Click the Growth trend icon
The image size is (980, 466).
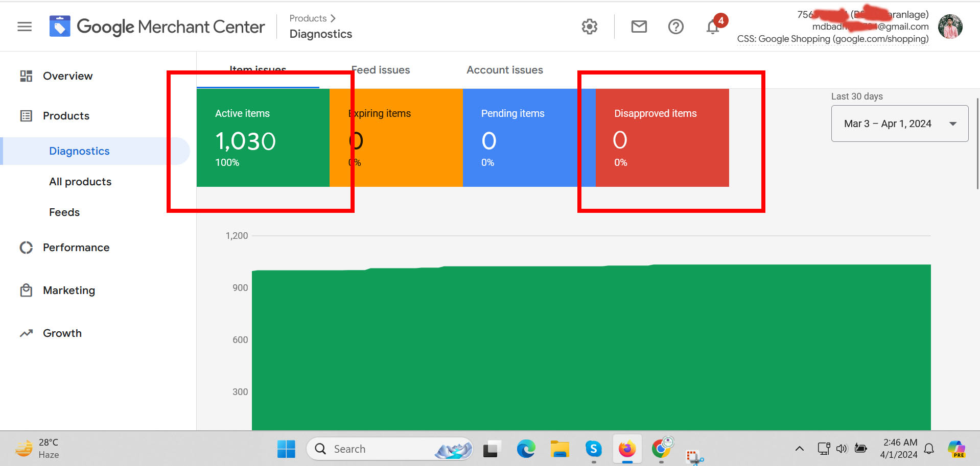pyautogui.click(x=26, y=333)
